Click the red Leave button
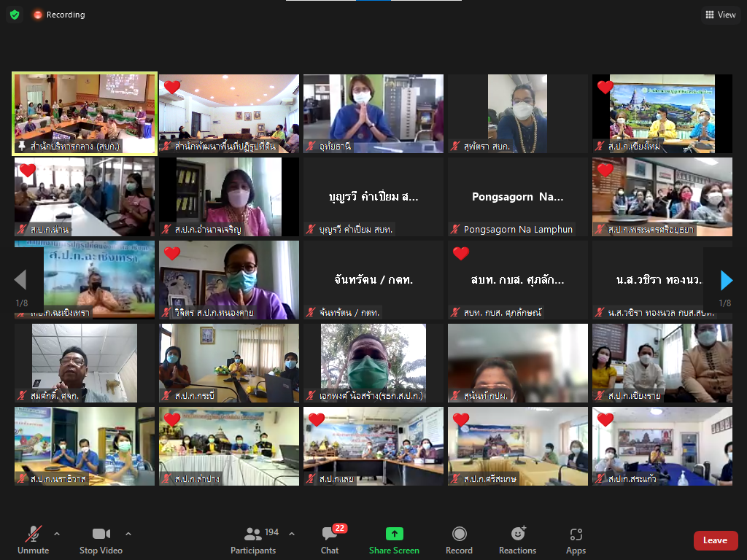Screen dimensions: 747x560 click(716, 540)
